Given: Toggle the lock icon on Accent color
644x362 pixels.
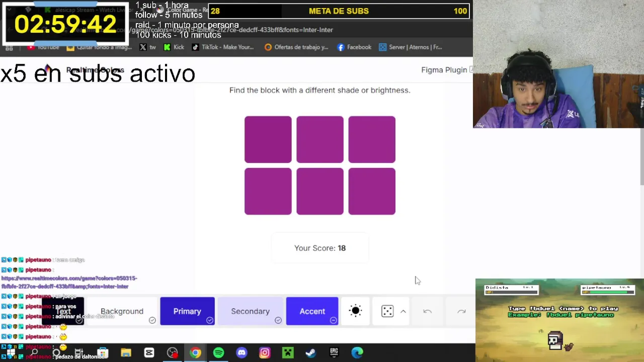Looking at the screenshot, I should coord(333,320).
